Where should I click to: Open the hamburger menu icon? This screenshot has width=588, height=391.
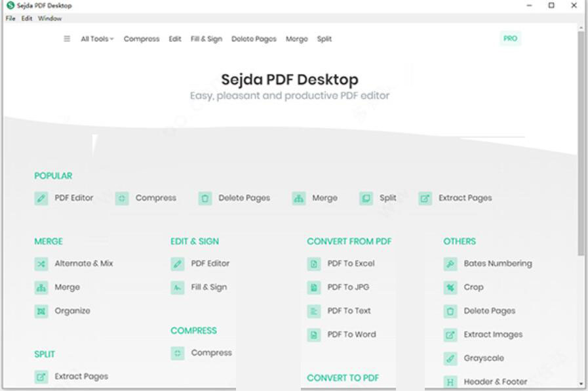[67, 39]
